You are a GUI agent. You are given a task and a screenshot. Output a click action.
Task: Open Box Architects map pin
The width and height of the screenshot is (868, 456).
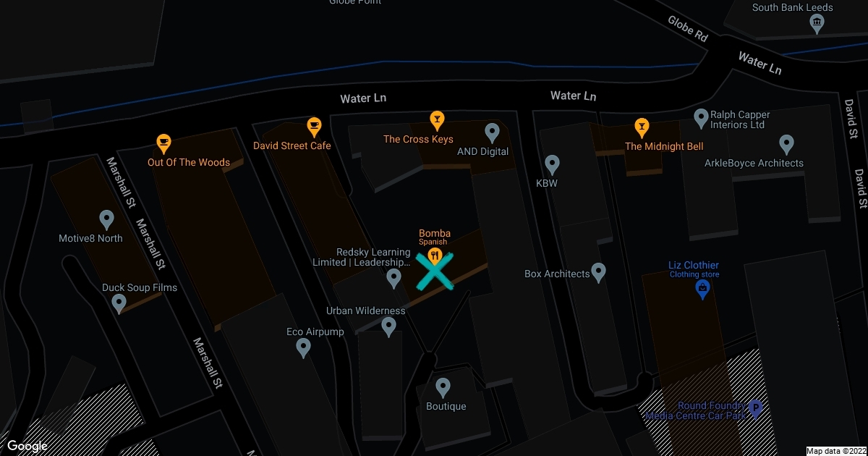[x=598, y=273]
